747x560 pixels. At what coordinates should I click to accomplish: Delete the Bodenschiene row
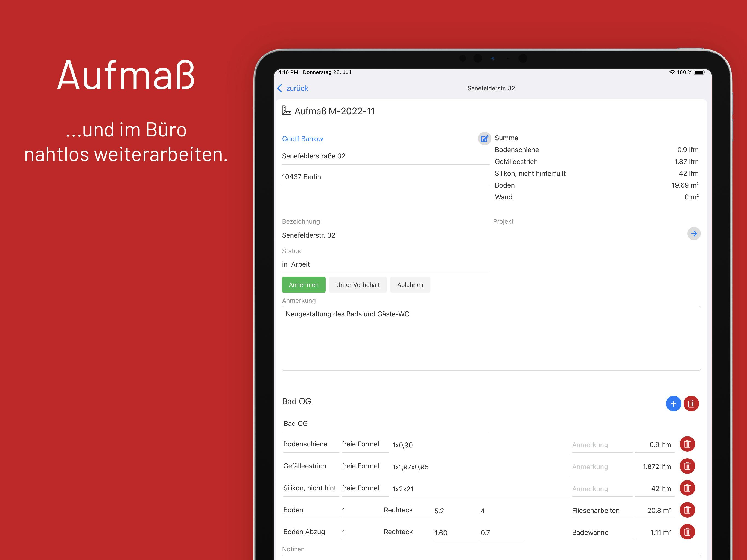click(687, 445)
